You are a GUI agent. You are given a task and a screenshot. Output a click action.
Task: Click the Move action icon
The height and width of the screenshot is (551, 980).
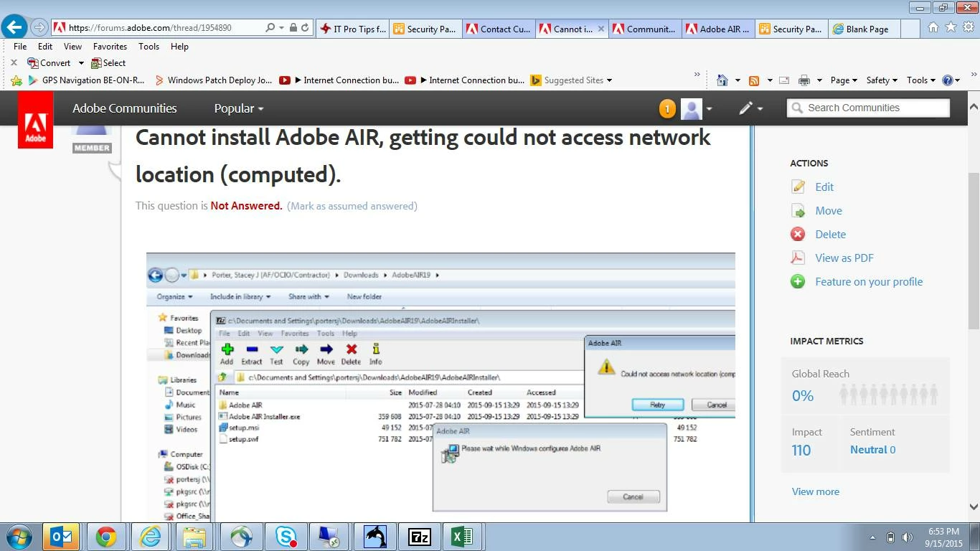(798, 211)
